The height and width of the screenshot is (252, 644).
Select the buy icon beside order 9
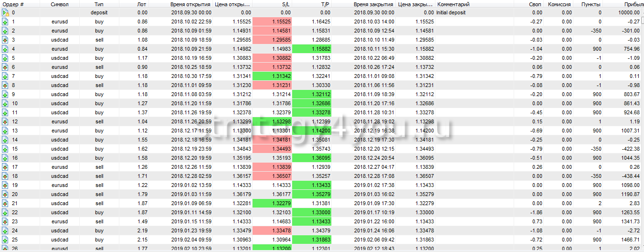coord(5,94)
